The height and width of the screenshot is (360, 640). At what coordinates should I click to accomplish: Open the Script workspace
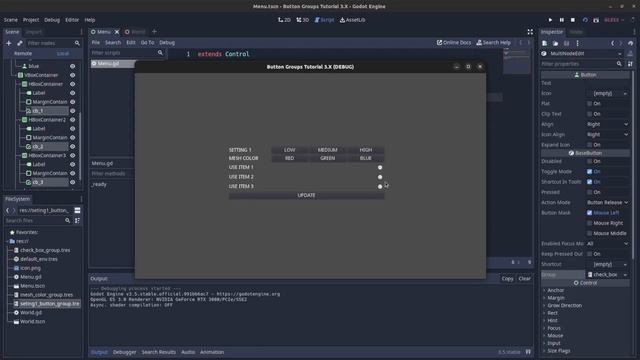coord(324,20)
